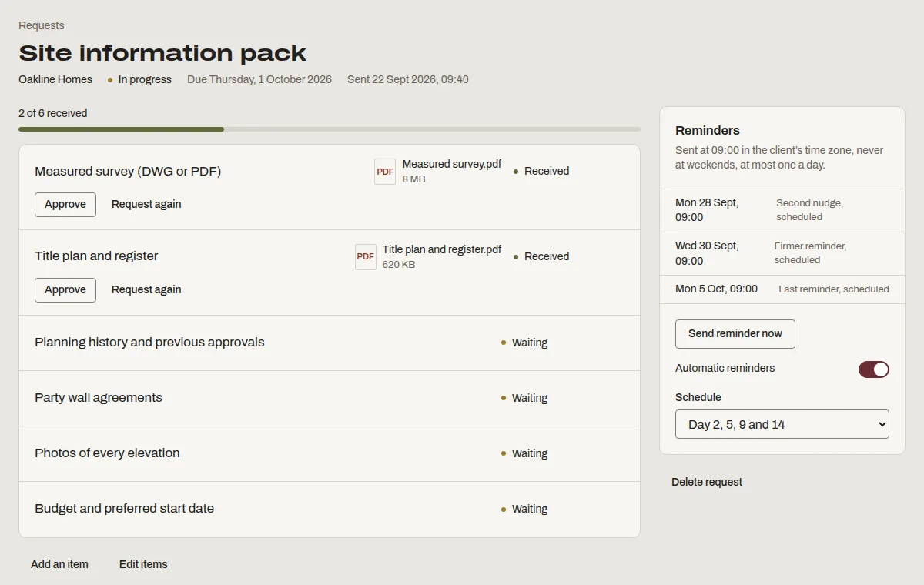This screenshot has width=924, height=585.
Task: Click the Sent 22 Sept 2026 timestamp
Action: (x=408, y=79)
